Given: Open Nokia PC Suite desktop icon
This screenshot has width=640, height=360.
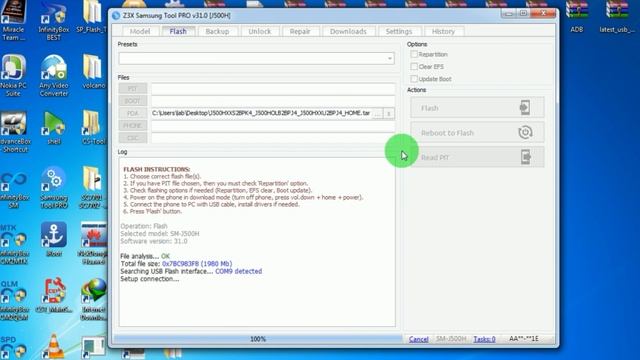Looking at the screenshot, I should click(13, 76).
